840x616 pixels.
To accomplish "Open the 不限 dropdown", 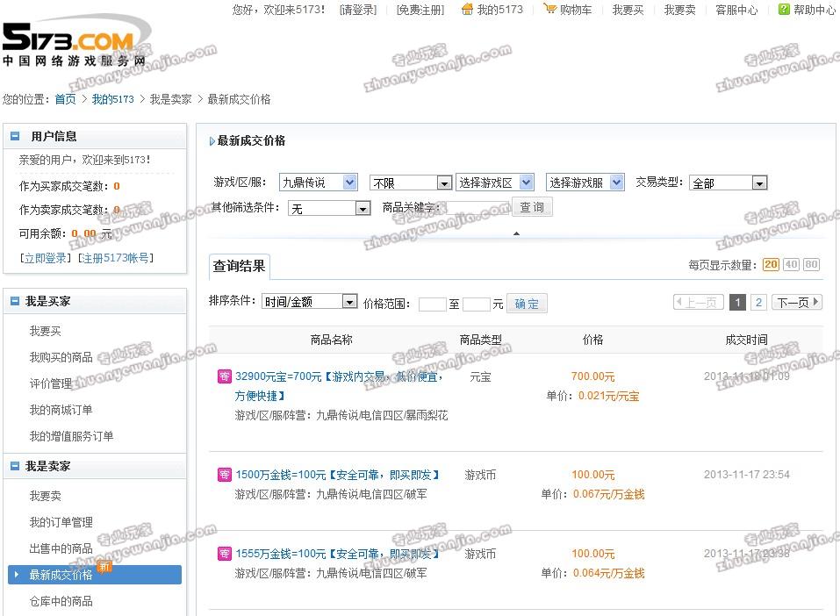I will 411,183.
